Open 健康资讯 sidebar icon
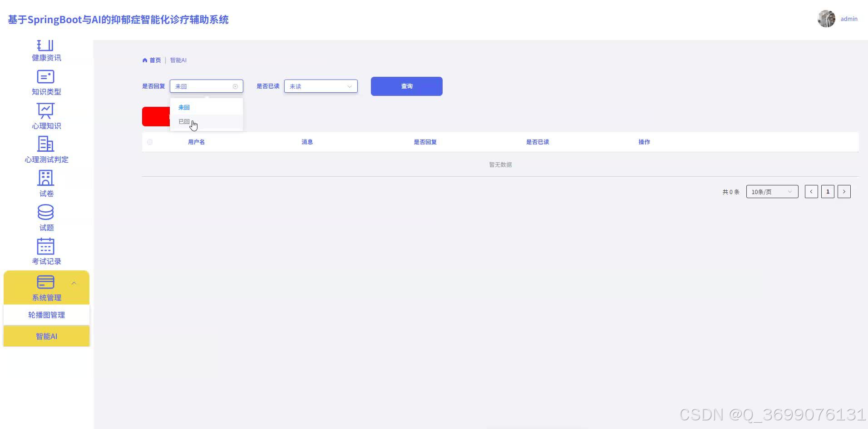This screenshot has width=868, height=429. pos(45,45)
